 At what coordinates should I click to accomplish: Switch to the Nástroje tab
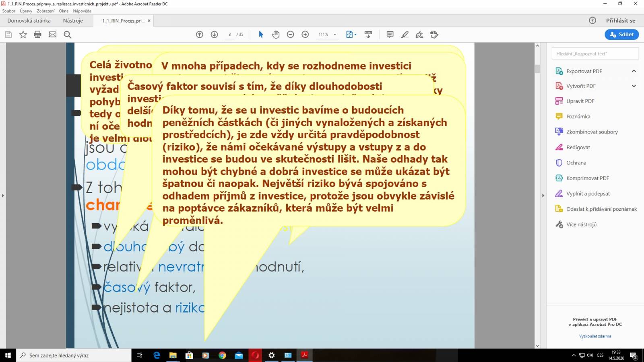click(73, 21)
